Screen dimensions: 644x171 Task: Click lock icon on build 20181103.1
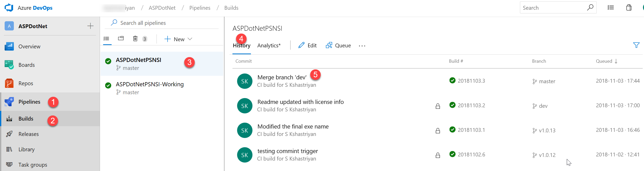pos(438,131)
